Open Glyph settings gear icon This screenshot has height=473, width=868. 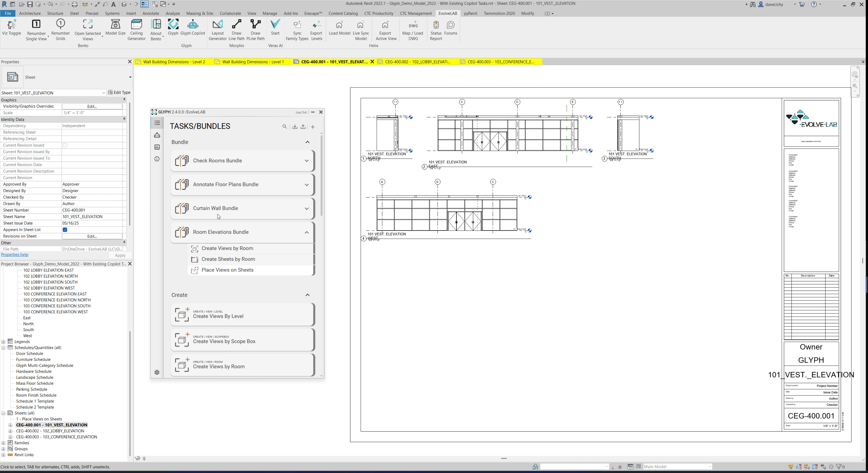157,372
